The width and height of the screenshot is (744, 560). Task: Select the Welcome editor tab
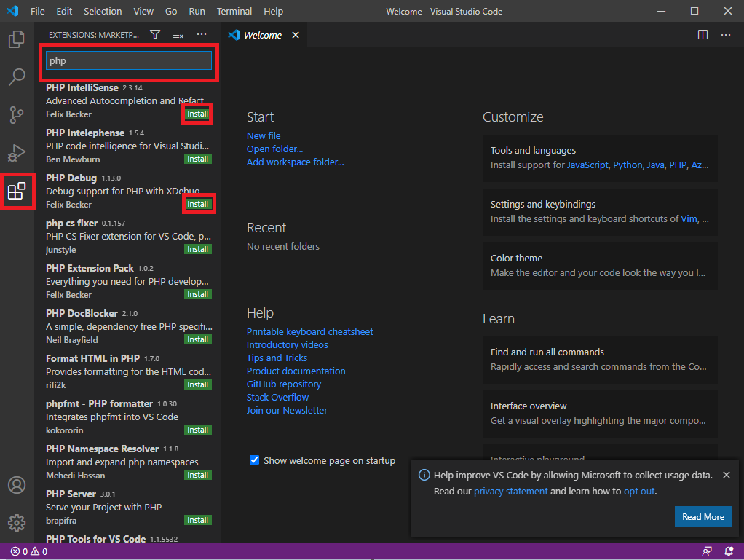(264, 35)
